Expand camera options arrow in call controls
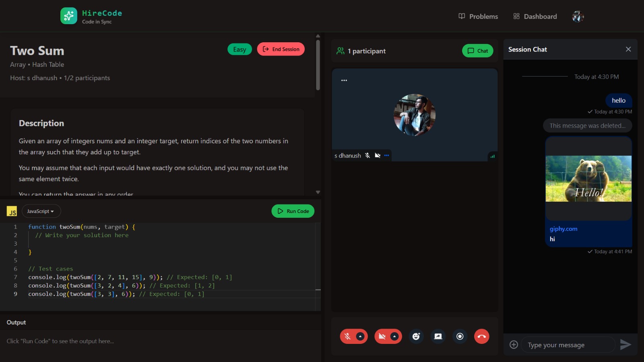This screenshot has height=362, width=644. [395, 336]
